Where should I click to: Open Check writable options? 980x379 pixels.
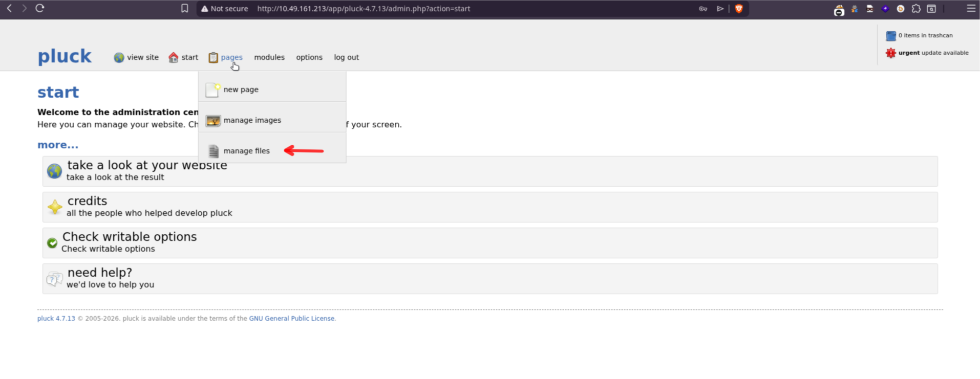490,243
